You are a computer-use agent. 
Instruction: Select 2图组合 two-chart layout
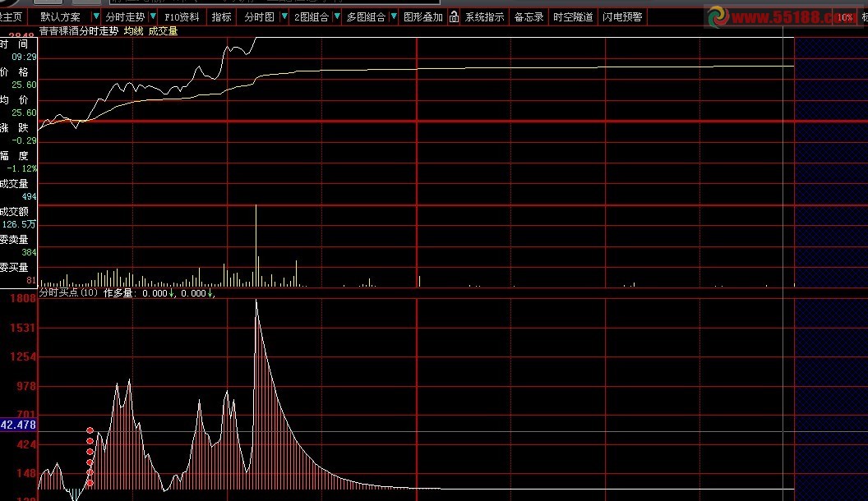pyautogui.click(x=311, y=17)
